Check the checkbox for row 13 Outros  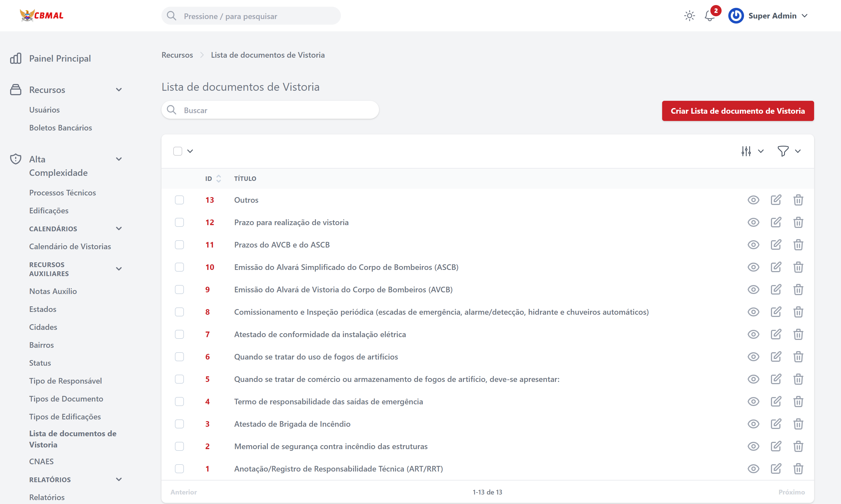pos(179,200)
